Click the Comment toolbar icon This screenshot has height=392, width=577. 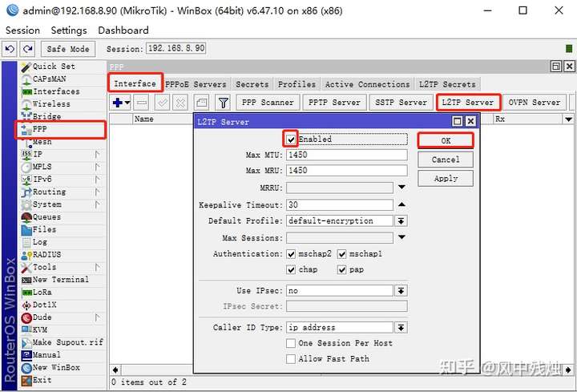(x=202, y=103)
